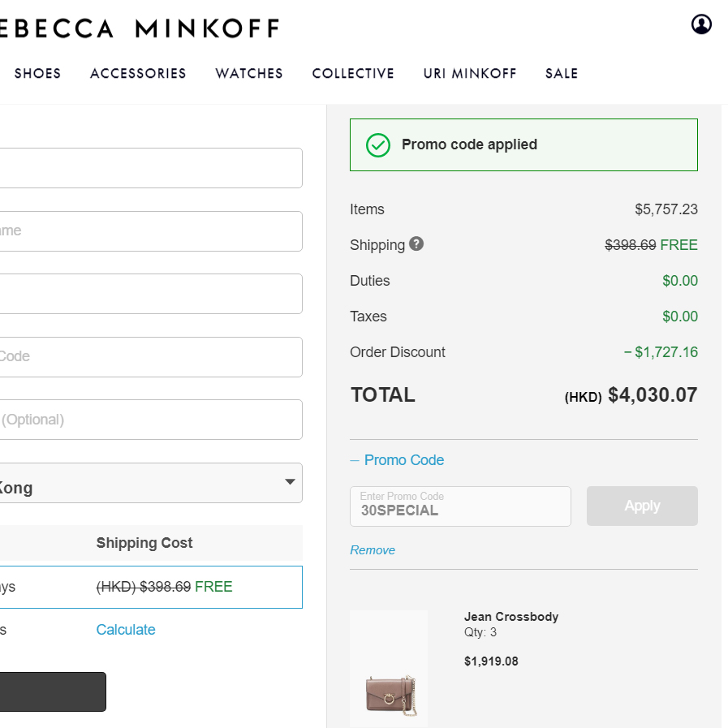Click the shipping help question mark icon
Viewport: 728px width, 728px height.
[416, 243]
